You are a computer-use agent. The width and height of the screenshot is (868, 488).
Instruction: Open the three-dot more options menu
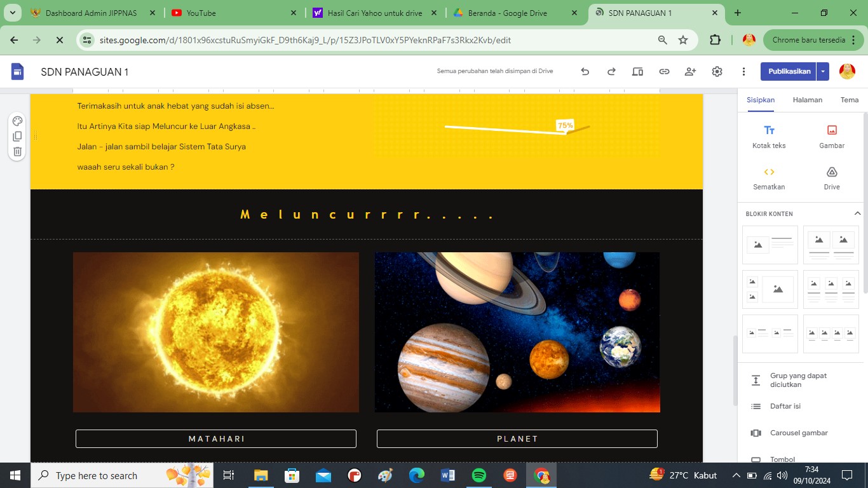[x=743, y=72]
